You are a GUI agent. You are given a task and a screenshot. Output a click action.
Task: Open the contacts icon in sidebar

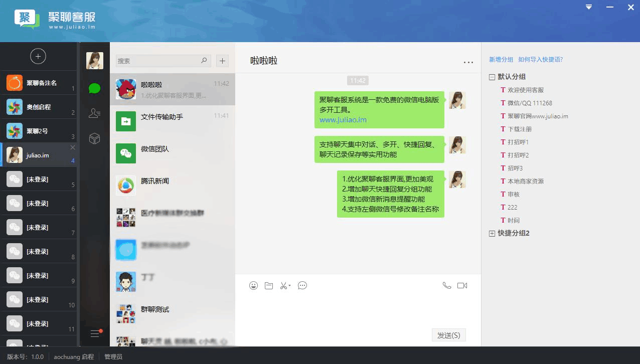(x=94, y=113)
